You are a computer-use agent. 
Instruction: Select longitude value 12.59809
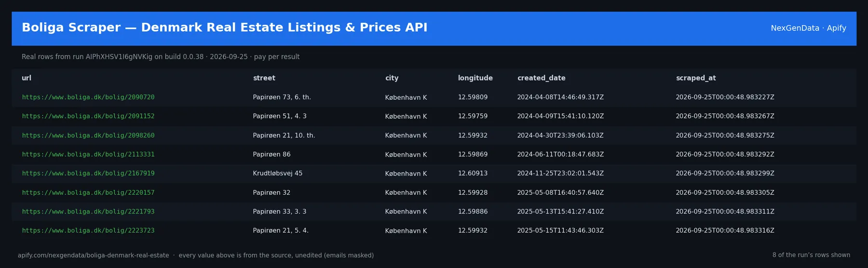click(x=473, y=97)
